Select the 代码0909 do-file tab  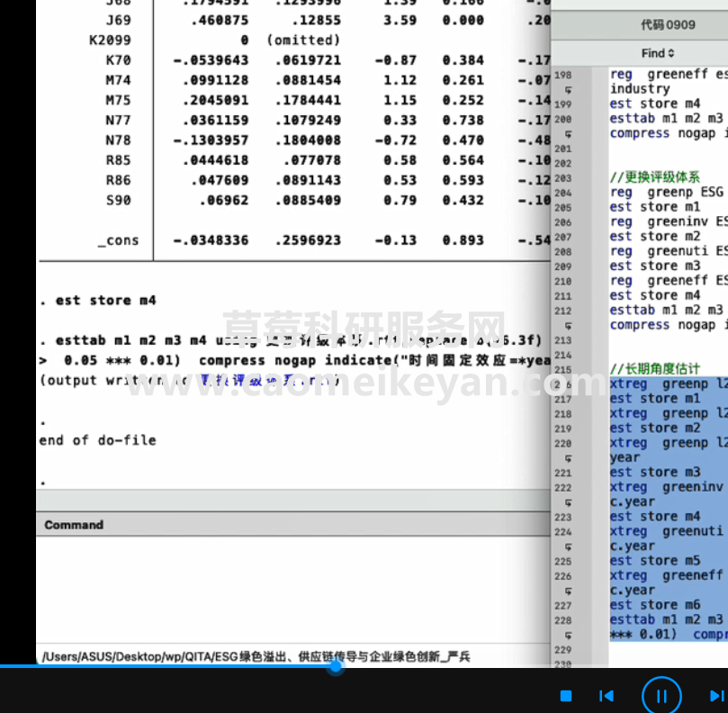click(x=668, y=24)
